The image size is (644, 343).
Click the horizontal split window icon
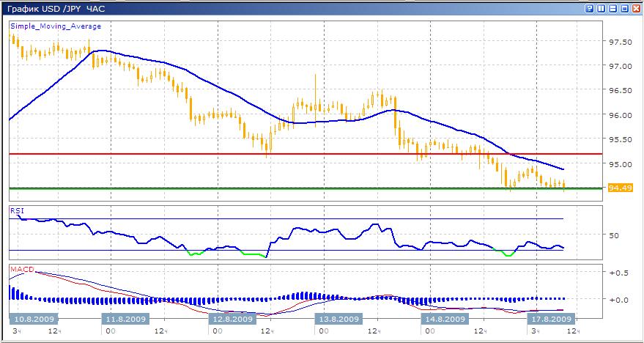coord(612,9)
